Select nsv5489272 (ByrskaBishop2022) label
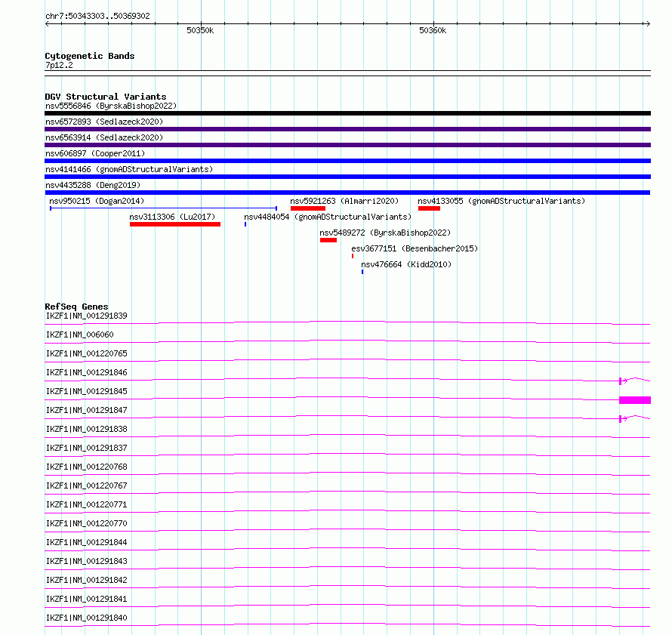This screenshot has width=672, height=635. [385, 233]
